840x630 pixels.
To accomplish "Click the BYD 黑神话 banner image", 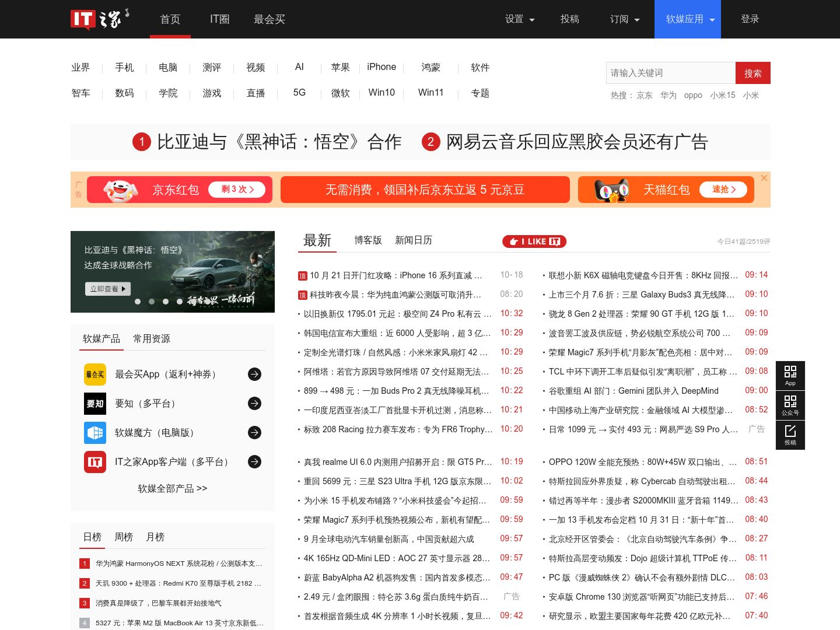I will 173,272.
